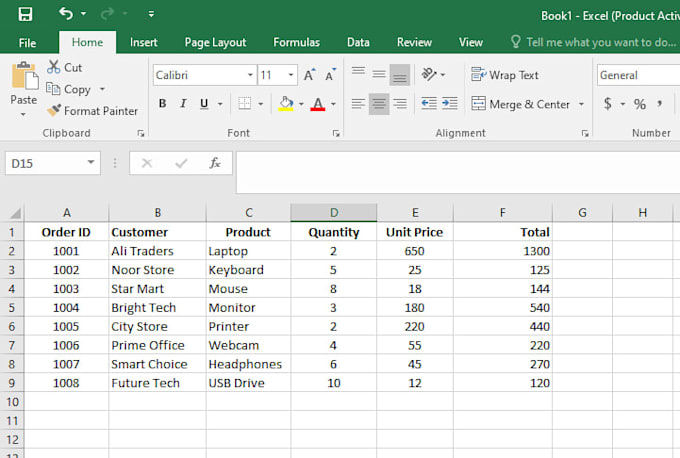Increase the cell indent
680x458 pixels.
pyautogui.click(x=450, y=104)
